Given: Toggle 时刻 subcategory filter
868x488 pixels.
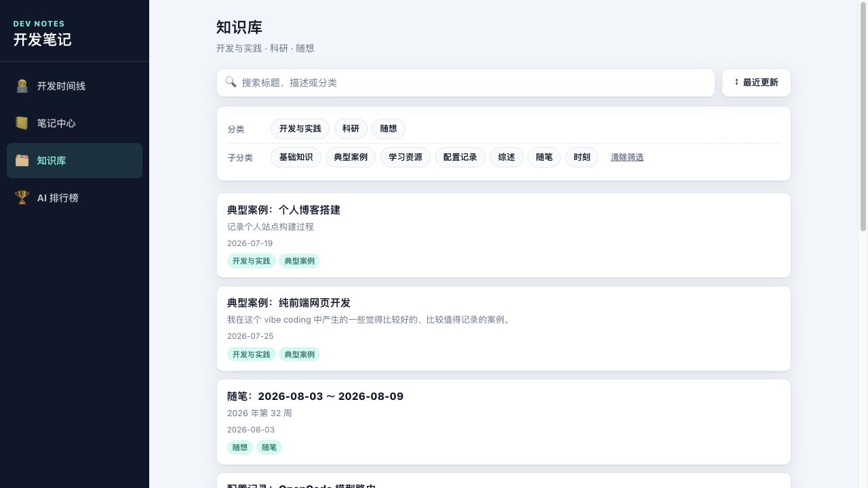Looking at the screenshot, I should point(582,157).
